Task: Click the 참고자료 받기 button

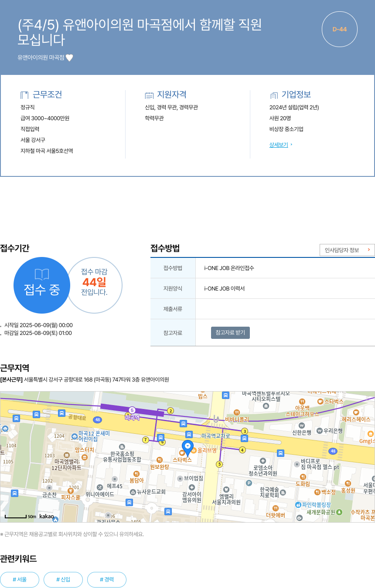Action: point(230,333)
